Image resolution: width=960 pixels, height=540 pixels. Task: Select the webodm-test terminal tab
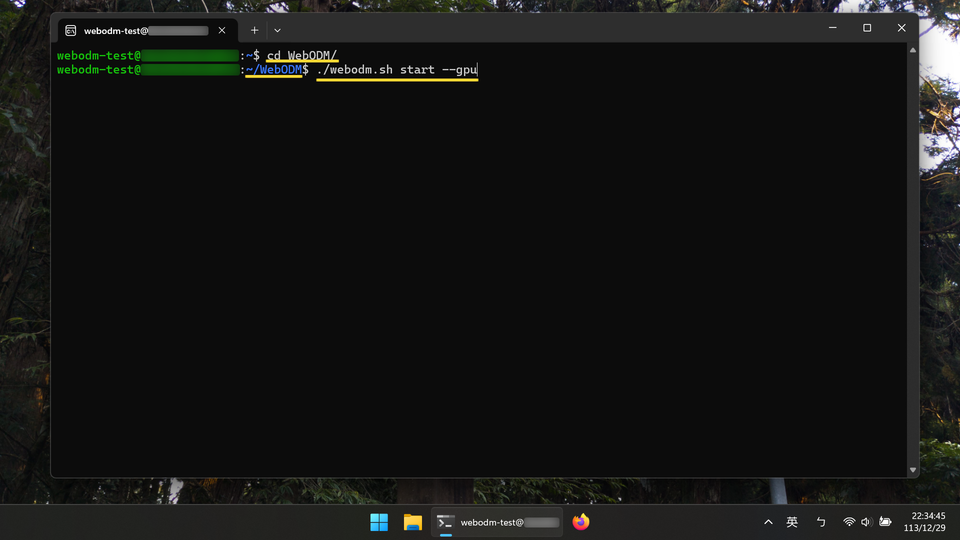(x=148, y=30)
